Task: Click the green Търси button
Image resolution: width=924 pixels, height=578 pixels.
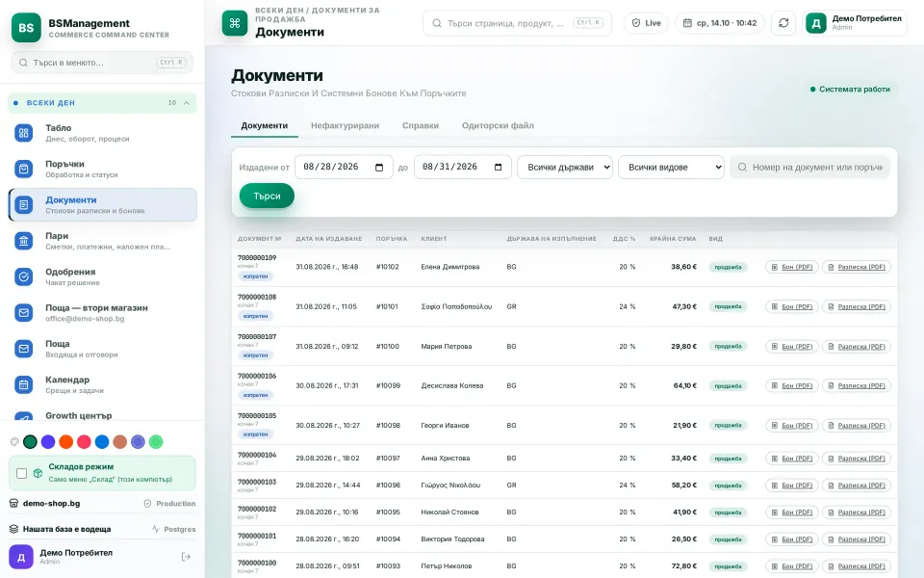Action: click(267, 196)
